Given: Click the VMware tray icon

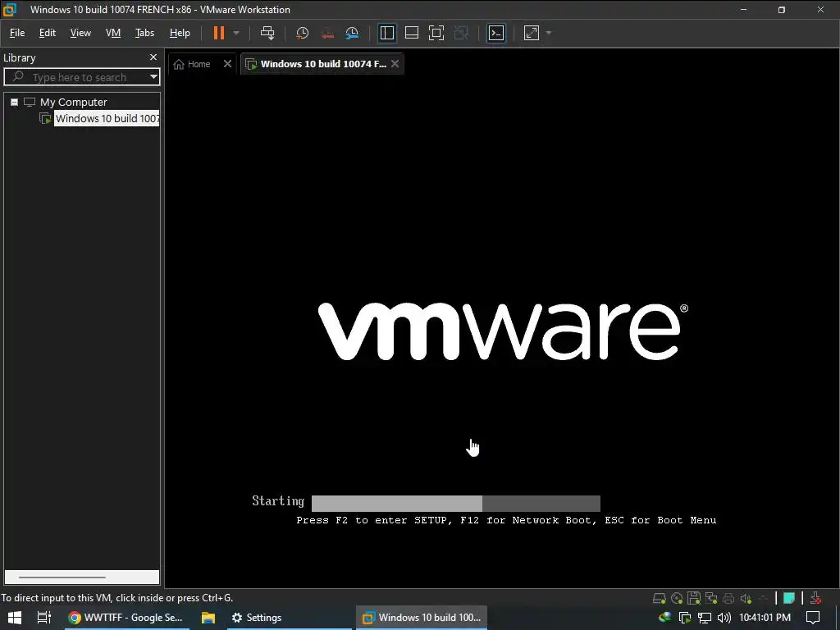Looking at the screenshot, I should click(685, 618).
